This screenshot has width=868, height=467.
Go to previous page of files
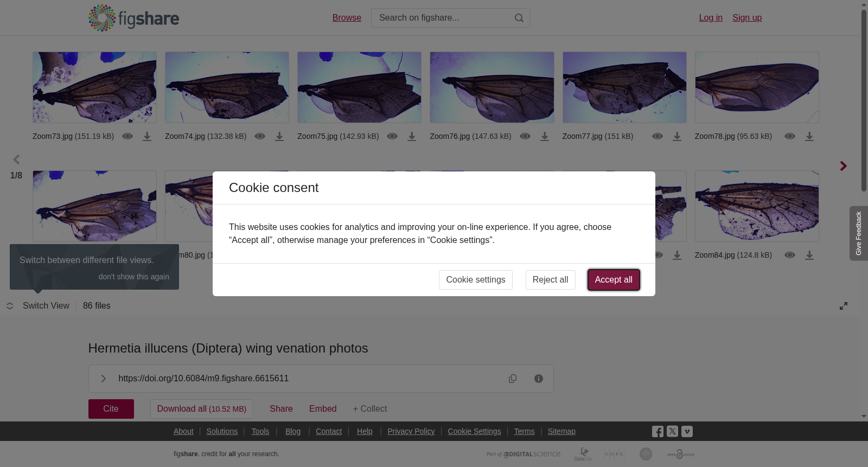[16, 159]
